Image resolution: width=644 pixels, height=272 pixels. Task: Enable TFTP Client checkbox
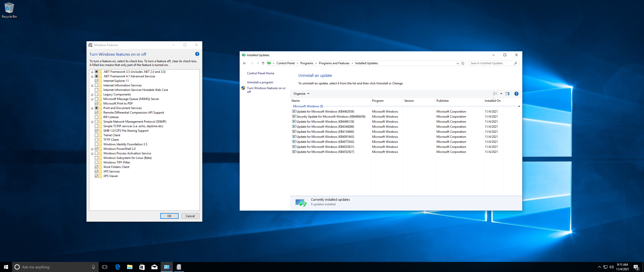click(x=96, y=140)
